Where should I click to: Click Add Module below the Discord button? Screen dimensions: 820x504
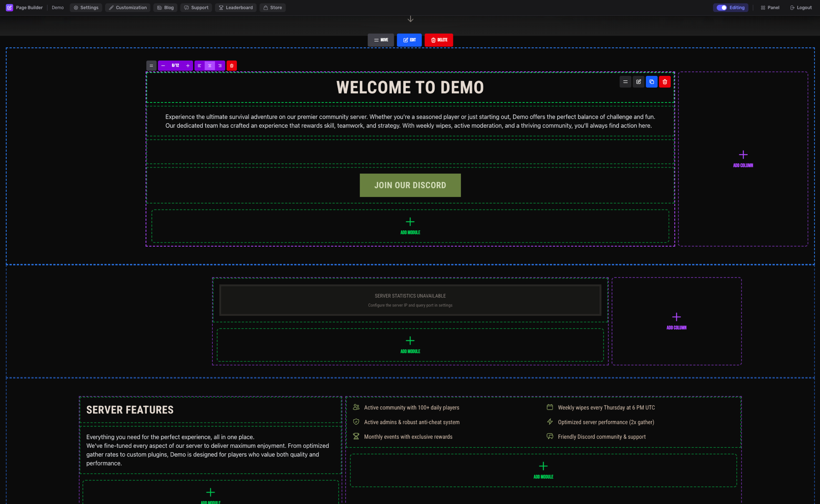[x=410, y=226]
